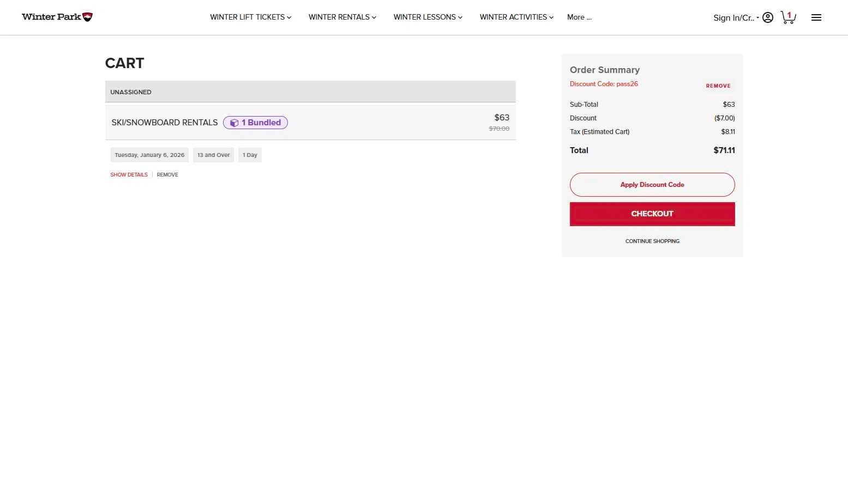The width and height of the screenshot is (848, 504).
Task: Select the 1 Day tag
Action: [x=250, y=155]
